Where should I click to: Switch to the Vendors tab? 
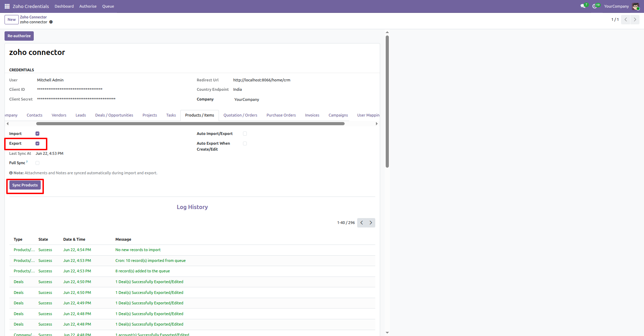[x=59, y=115]
